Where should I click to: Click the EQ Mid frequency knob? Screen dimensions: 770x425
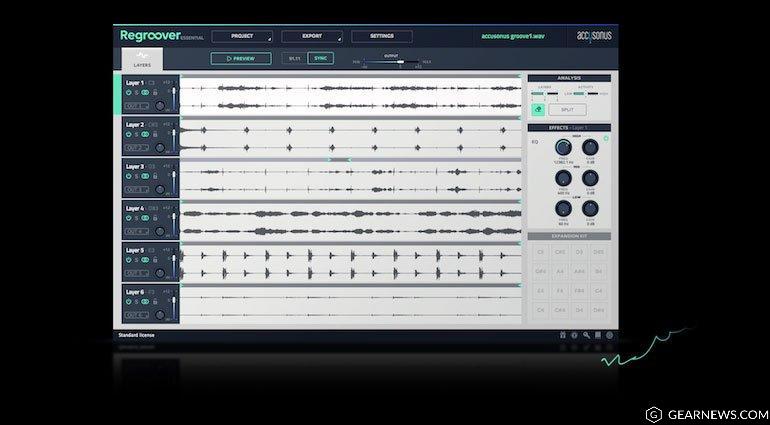(563, 178)
